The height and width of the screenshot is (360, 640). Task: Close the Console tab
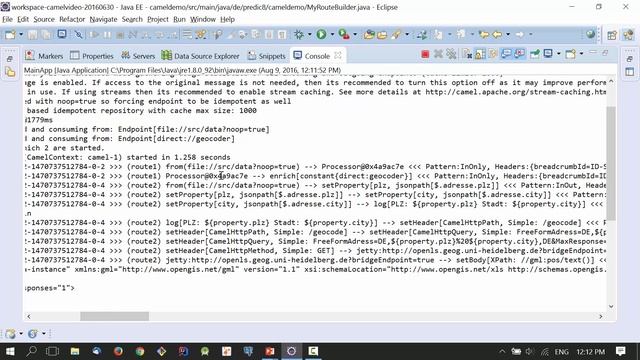338,55
